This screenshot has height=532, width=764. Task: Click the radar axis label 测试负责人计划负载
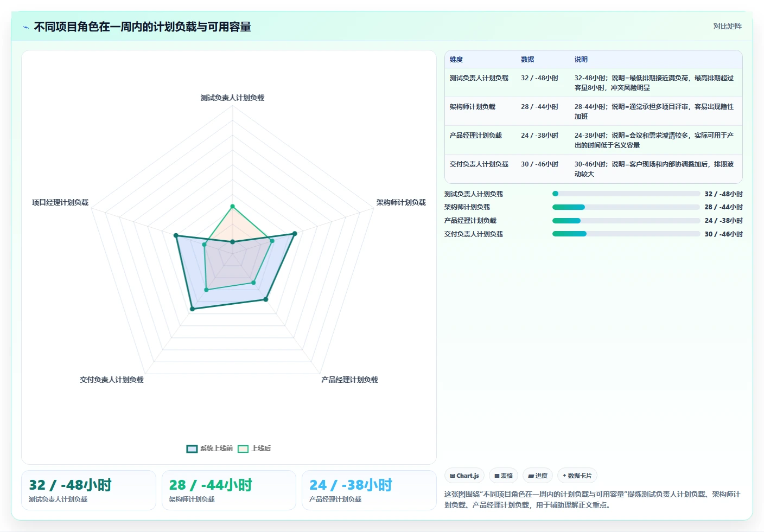tap(232, 98)
